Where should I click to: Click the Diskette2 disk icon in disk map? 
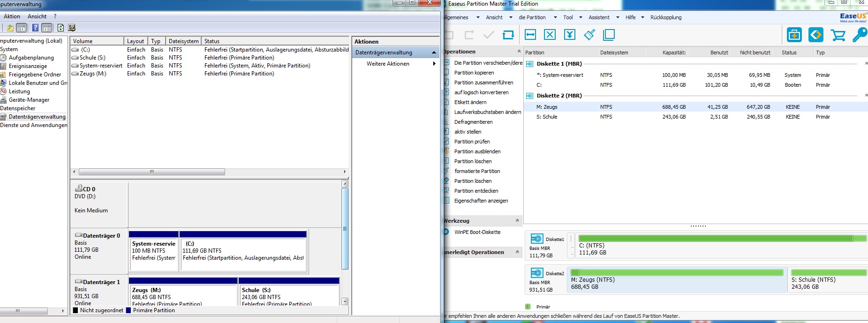pyautogui.click(x=536, y=273)
